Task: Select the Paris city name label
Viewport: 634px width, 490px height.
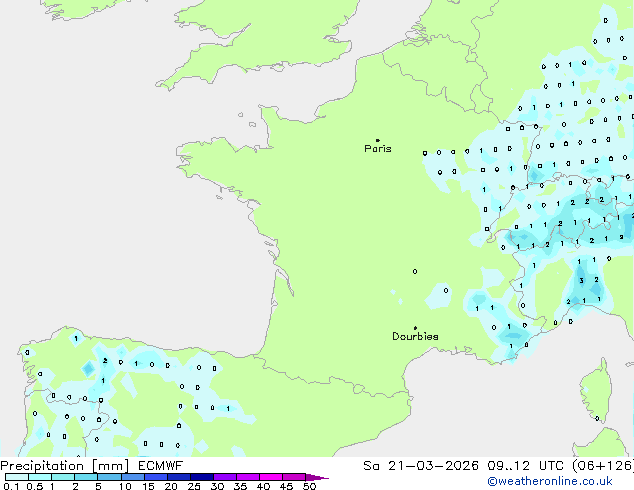Action: click(x=378, y=149)
